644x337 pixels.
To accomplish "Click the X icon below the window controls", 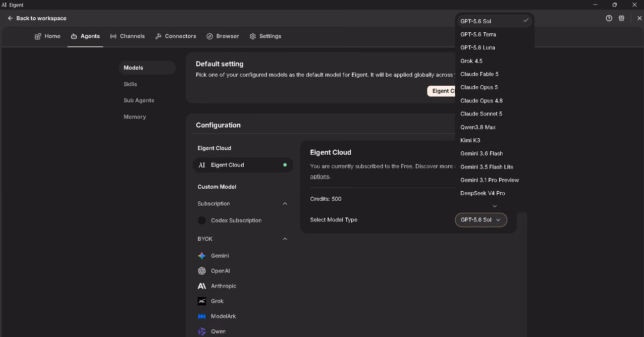I will coord(639,18).
